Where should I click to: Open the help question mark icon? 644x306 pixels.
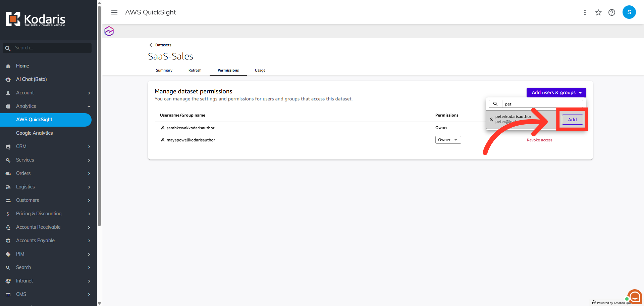click(x=612, y=12)
